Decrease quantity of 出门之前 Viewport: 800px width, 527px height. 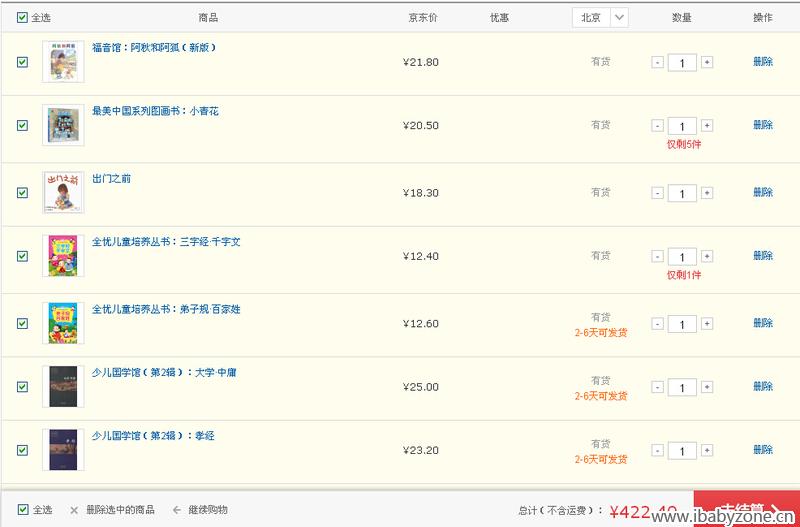658,193
